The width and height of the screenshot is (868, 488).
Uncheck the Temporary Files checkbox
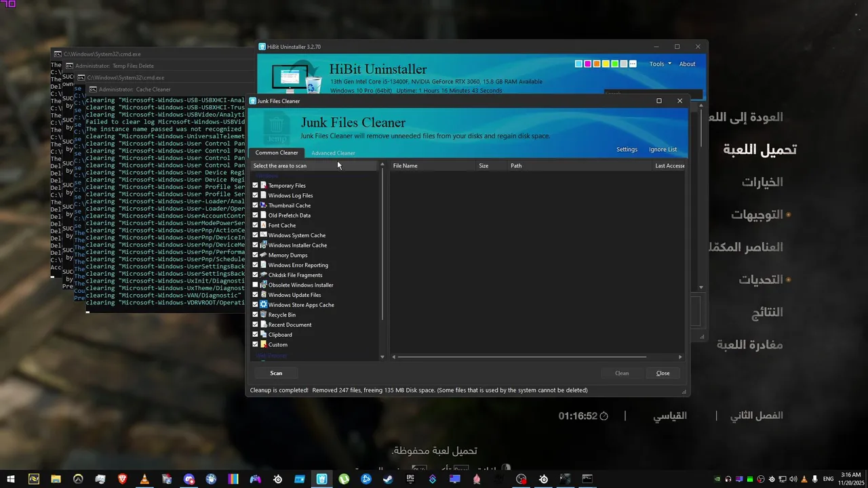pos(255,185)
